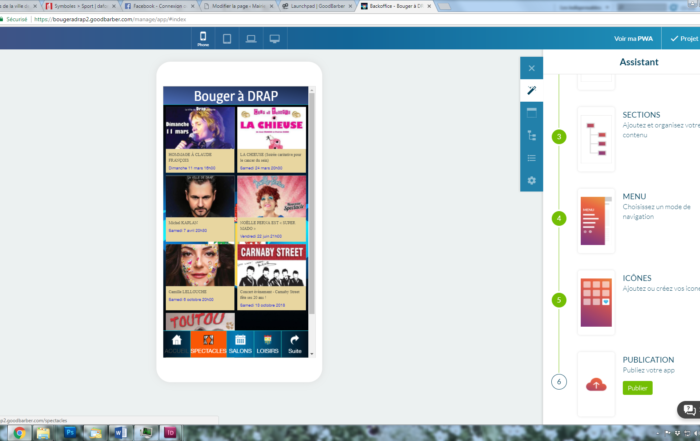The image size is (700, 441).
Task: Switch preview to Phone view
Action: pos(203,38)
